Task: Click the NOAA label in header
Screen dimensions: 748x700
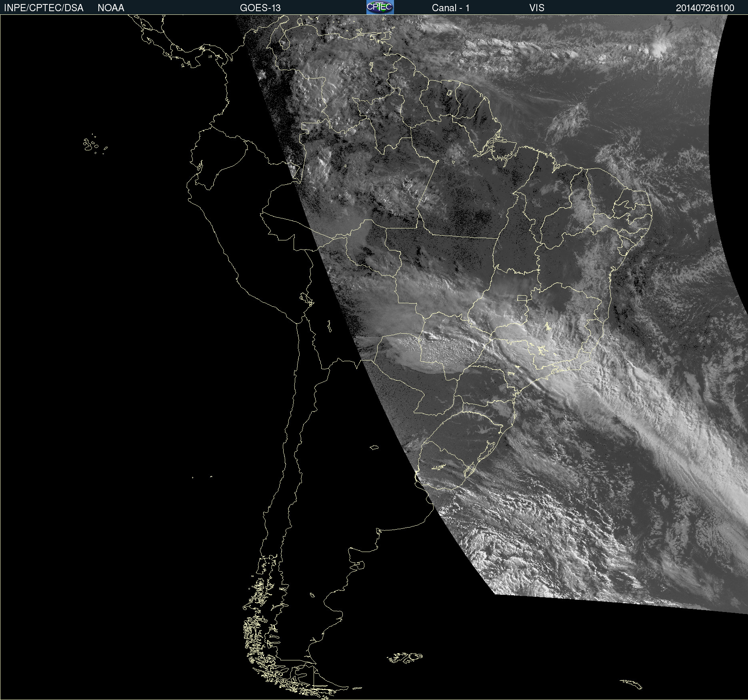Action: [111, 8]
